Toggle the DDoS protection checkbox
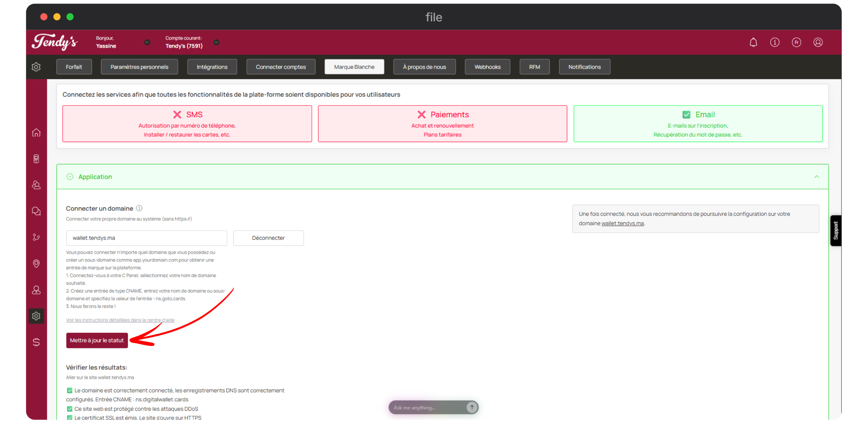 click(70, 409)
